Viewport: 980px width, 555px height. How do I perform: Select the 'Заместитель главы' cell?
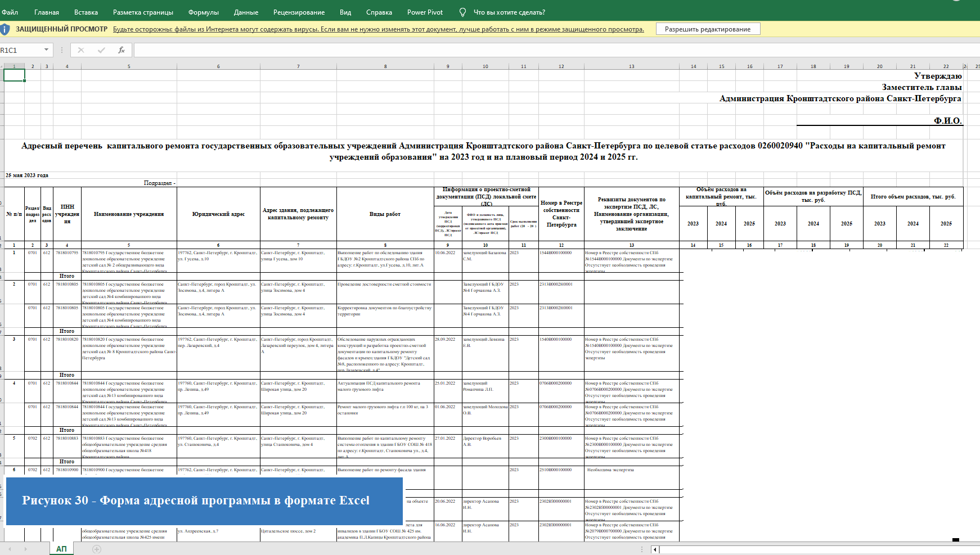(x=921, y=87)
